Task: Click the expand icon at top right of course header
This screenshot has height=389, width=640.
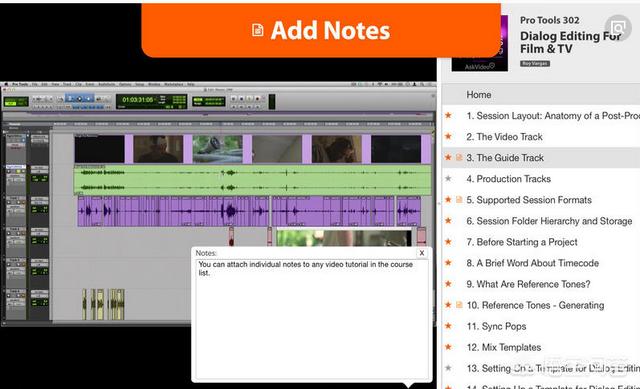Action: (x=618, y=28)
